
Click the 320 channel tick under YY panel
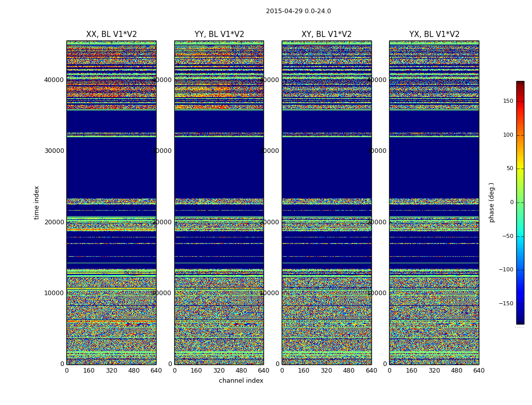pyautogui.click(x=219, y=371)
